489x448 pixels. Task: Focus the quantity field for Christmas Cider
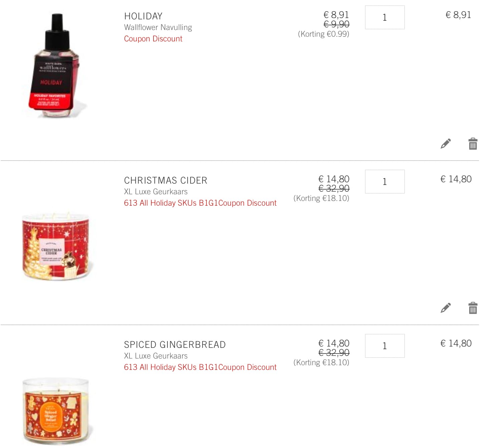point(385,182)
